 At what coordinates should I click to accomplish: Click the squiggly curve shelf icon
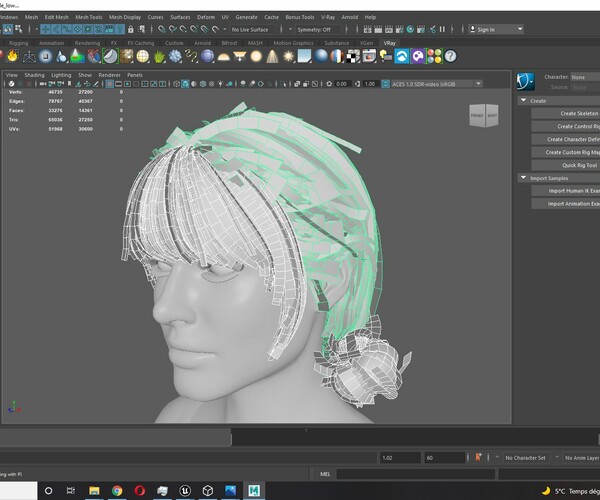pyautogui.click(x=191, y=57)
